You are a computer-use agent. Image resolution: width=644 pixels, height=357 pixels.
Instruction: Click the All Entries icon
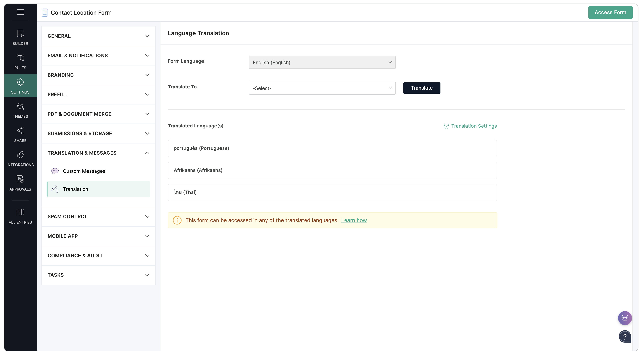(20, 215)
